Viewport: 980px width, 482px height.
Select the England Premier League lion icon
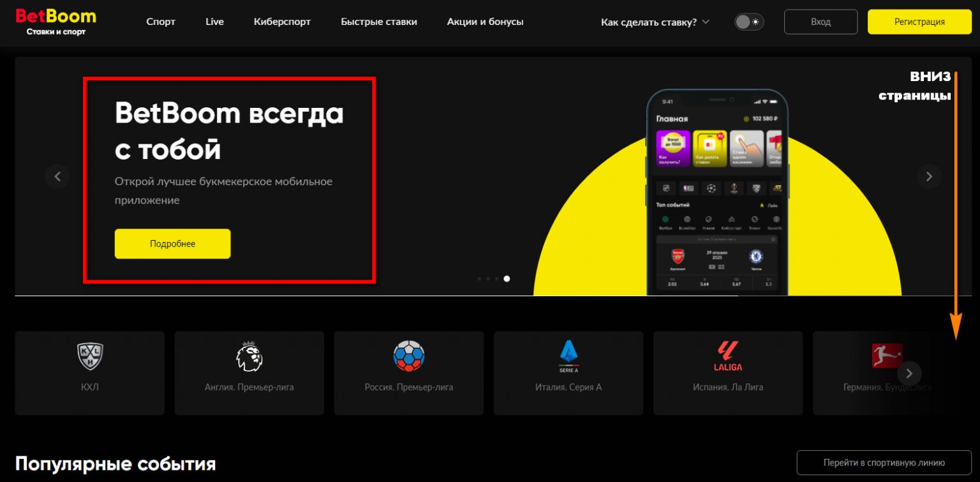pos(249,356)
